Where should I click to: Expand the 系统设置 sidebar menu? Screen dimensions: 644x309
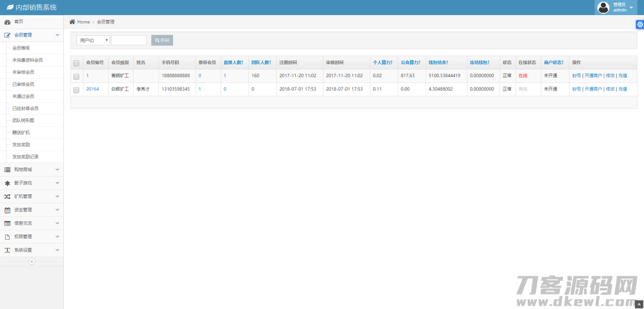32,250
